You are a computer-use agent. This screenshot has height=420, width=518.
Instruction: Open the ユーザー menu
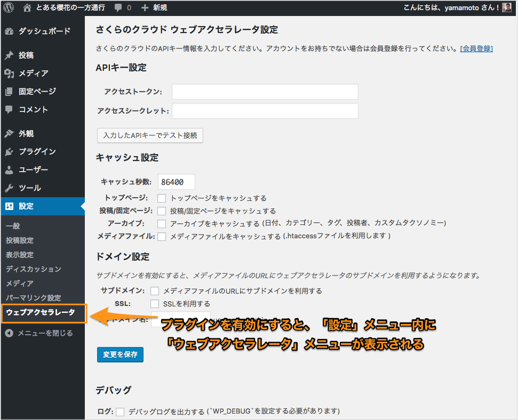tap(43, 170)
